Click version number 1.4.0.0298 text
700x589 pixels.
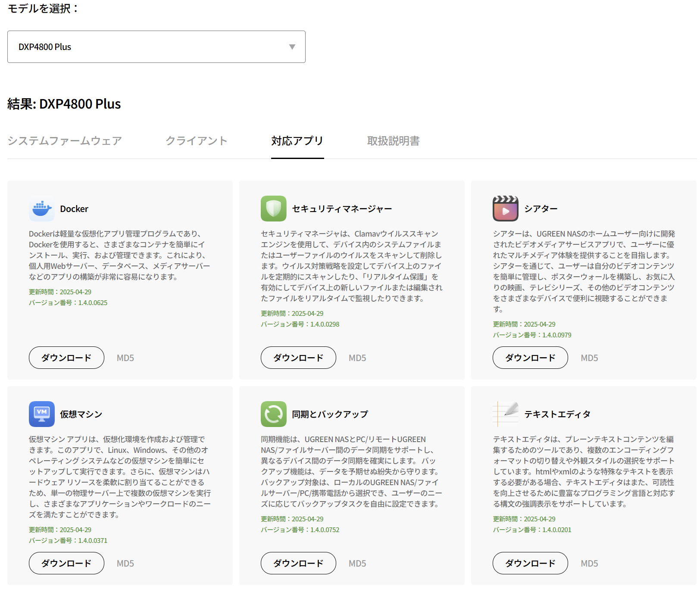(325, 324)
